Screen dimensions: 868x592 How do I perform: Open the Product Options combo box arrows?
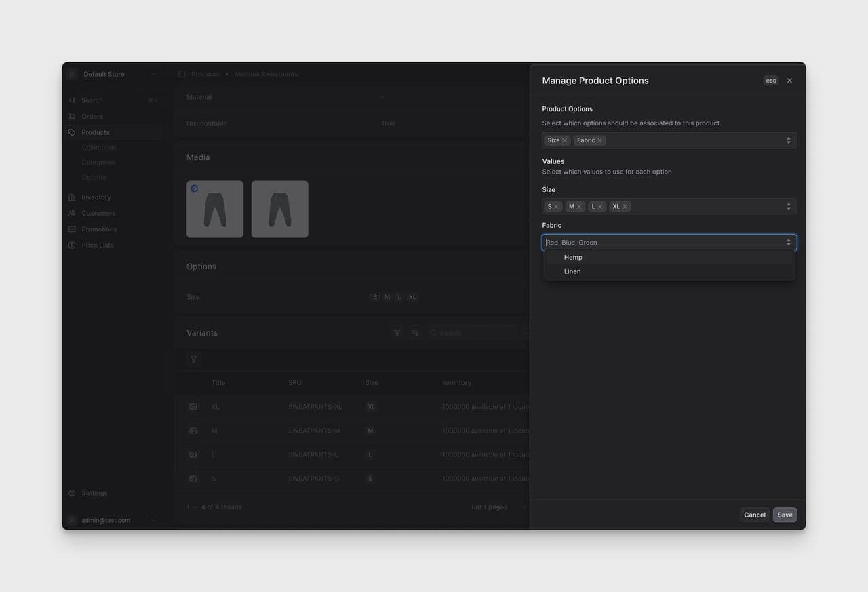tap(789, 140)
